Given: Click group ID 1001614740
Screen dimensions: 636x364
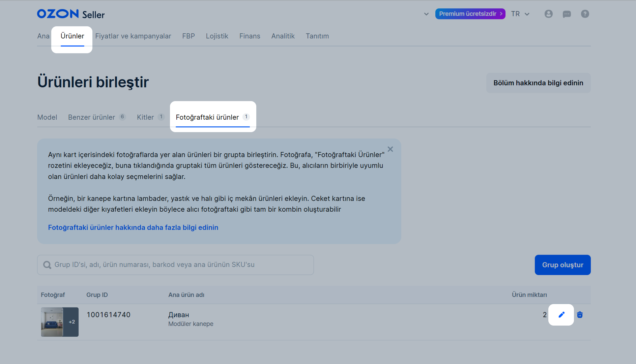Looking at the screenshot, I should (108, 315).
